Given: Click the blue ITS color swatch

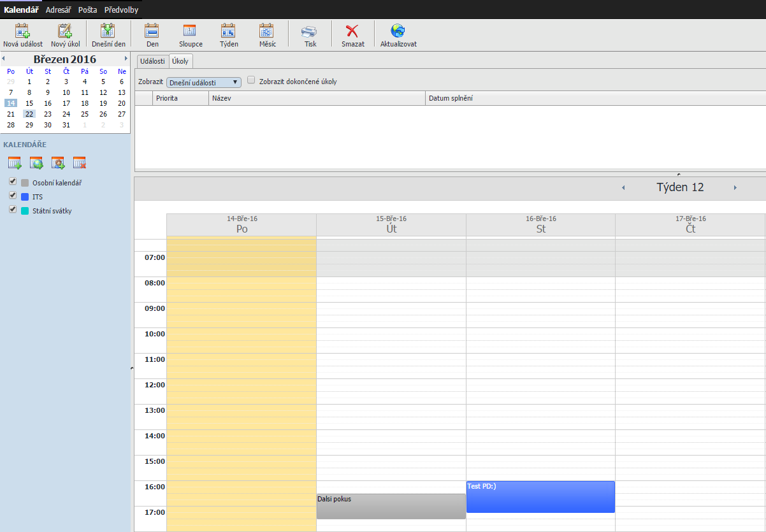Looking at the screenshot, I should [25, 197].
